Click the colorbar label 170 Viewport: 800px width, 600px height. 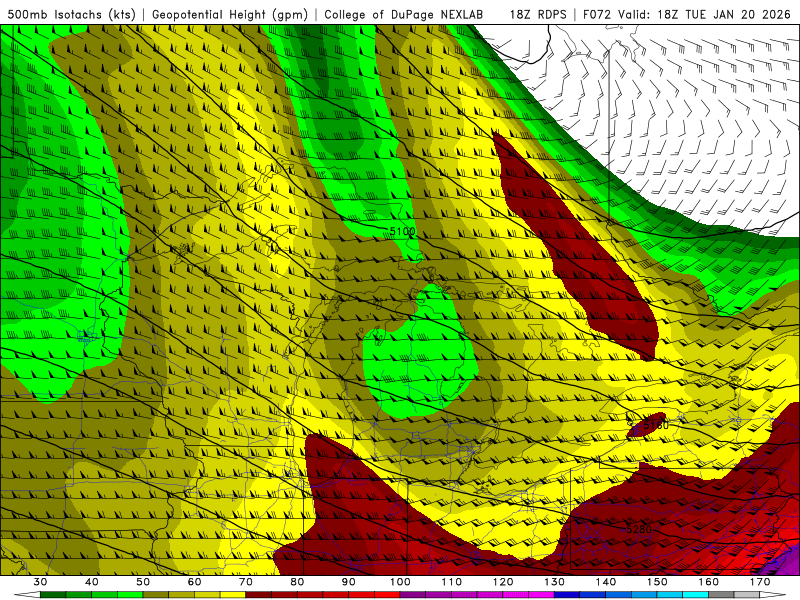(760, 582)
